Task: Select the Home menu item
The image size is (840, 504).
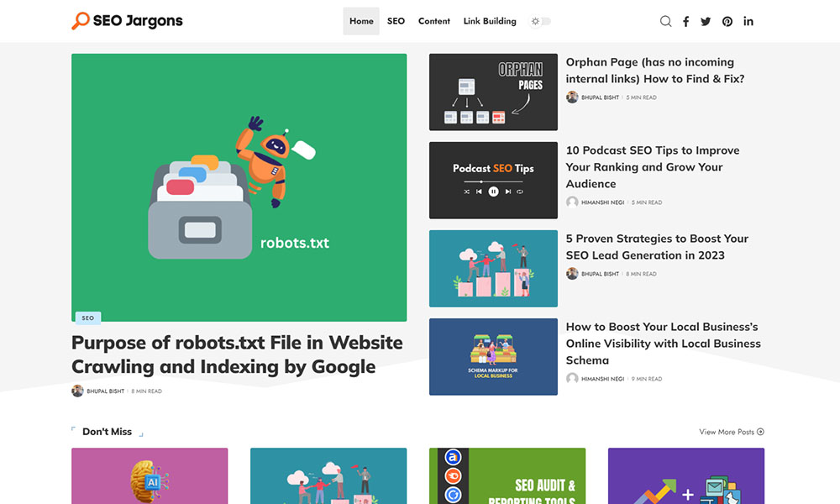Action: click(361, 21)
